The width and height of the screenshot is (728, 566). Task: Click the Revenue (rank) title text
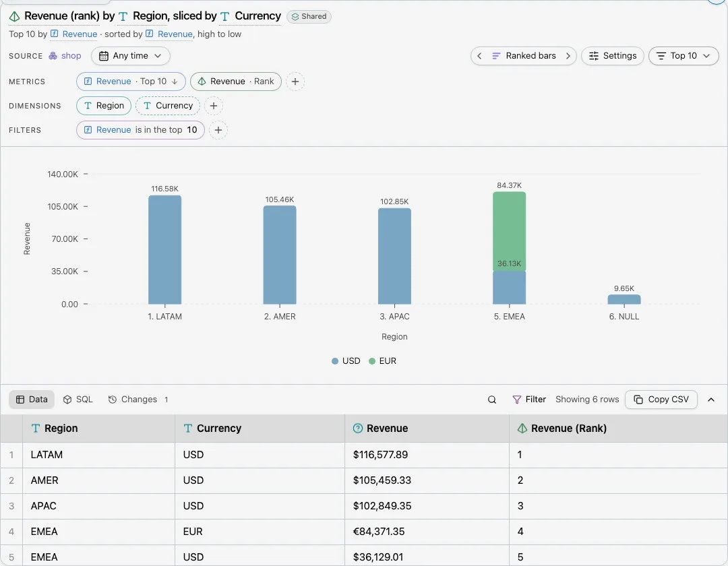pyautogui.click(x=62, y=16)
